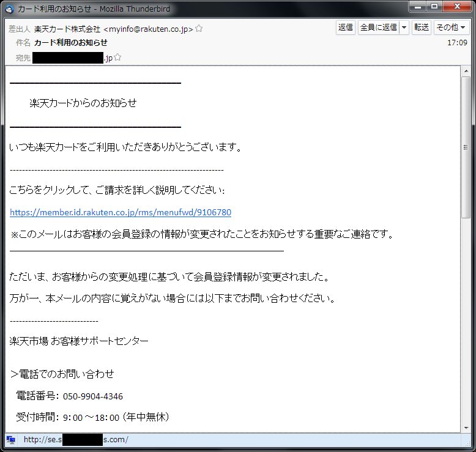The image size is (476, 452).
Task: Click the 返信 reply button
Action: tap(346, 28)
